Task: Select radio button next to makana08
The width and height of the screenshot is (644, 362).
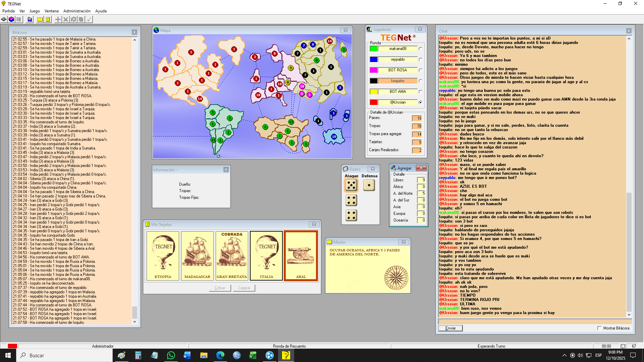Action: click(420, 49)
